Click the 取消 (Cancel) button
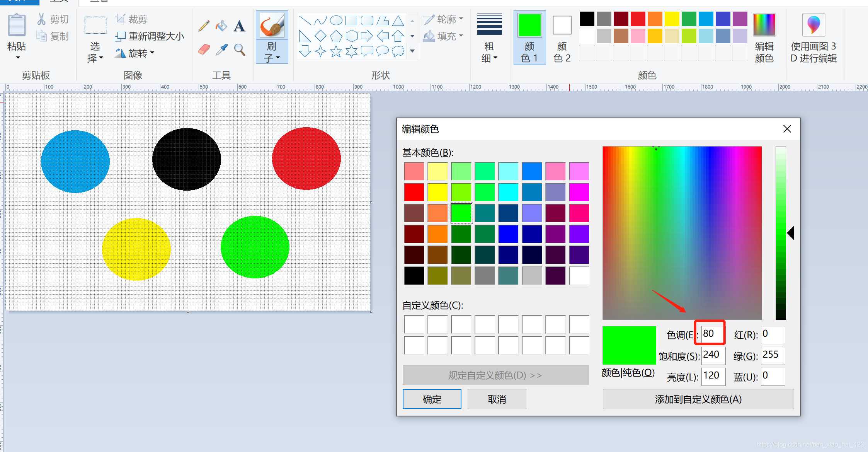 (497, 399)
